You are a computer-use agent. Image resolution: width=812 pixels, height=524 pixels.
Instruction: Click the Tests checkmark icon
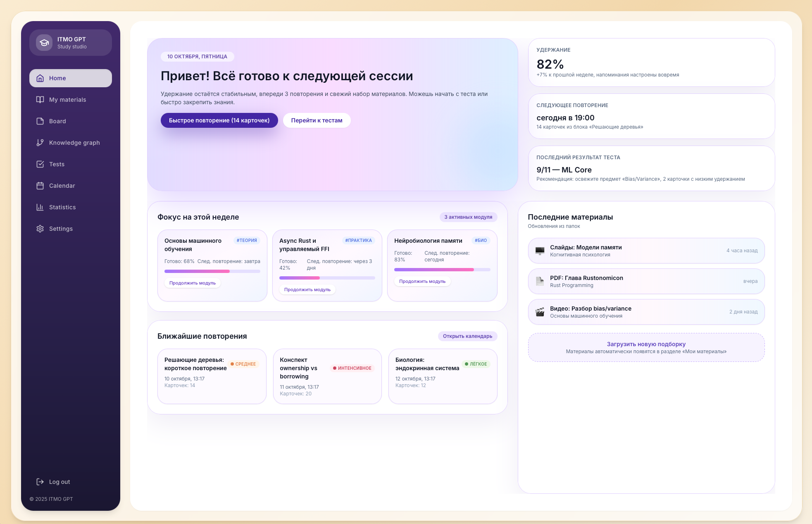pos(40,164)
